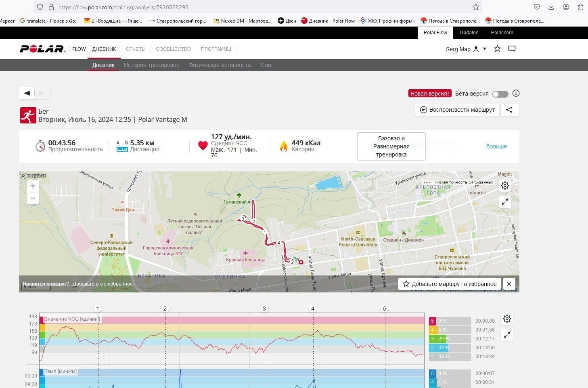Open the Nuxeo DM bookmark
This screenshot has width=588, height=388.
tap(243, 21)
